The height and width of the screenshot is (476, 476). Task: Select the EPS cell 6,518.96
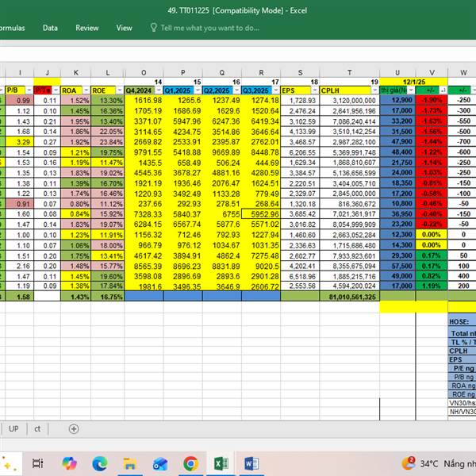point(300,276)
